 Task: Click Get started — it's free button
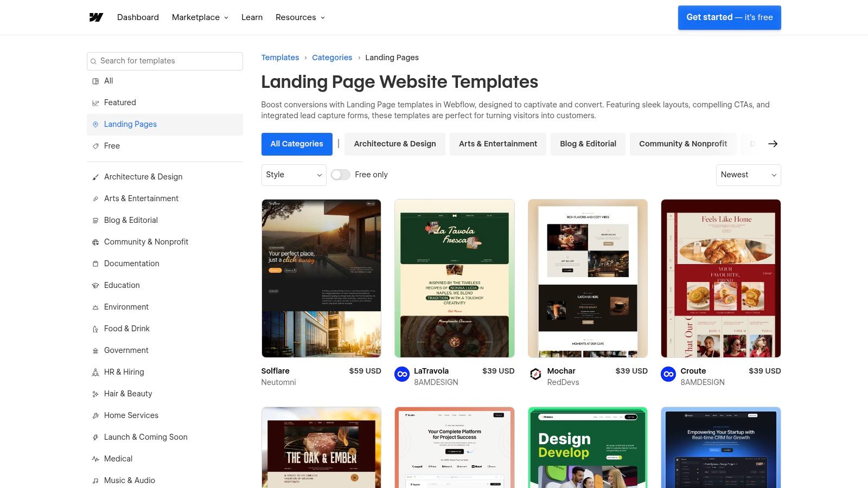coord(730,17)
